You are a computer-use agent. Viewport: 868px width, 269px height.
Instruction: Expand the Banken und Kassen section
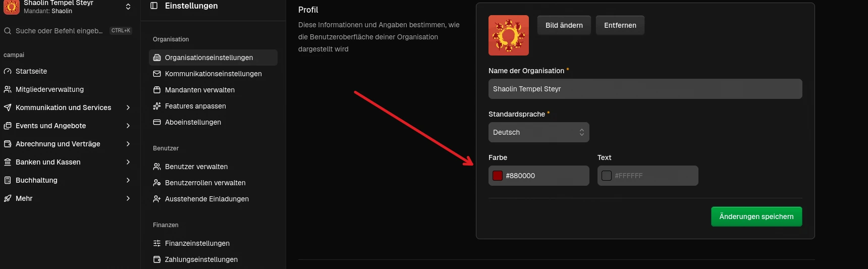pyautogui.click(x=128, y=162)
